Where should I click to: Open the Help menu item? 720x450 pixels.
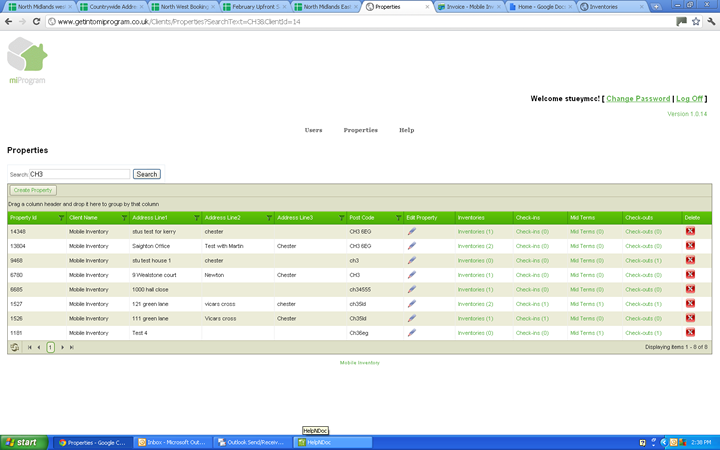406,130
